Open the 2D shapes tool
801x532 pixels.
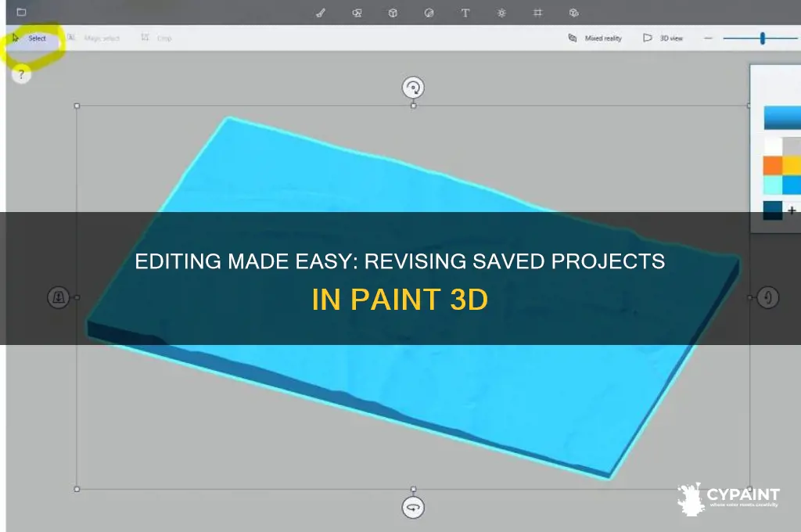click(x=357, y=13)
